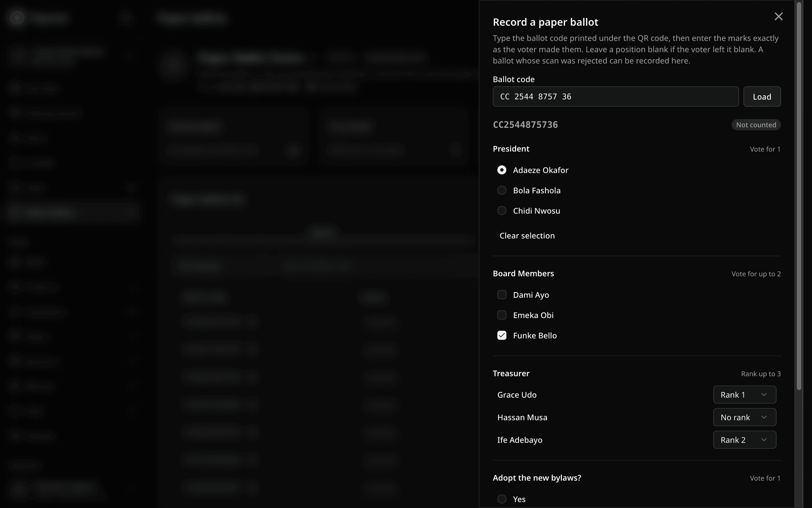Select Adaeze Okafor for President
This screenshot has height=508, width=812.
[x=502, y=170]
